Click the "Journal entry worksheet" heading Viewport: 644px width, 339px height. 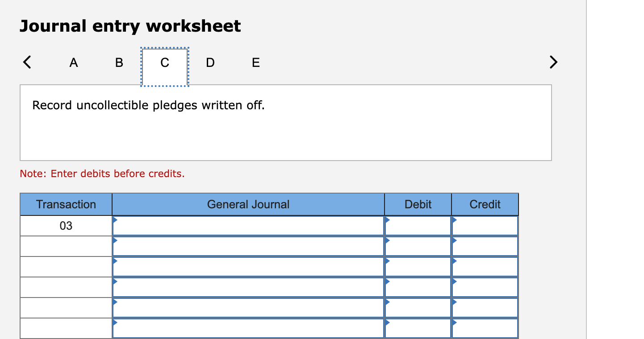coord(130,26)
